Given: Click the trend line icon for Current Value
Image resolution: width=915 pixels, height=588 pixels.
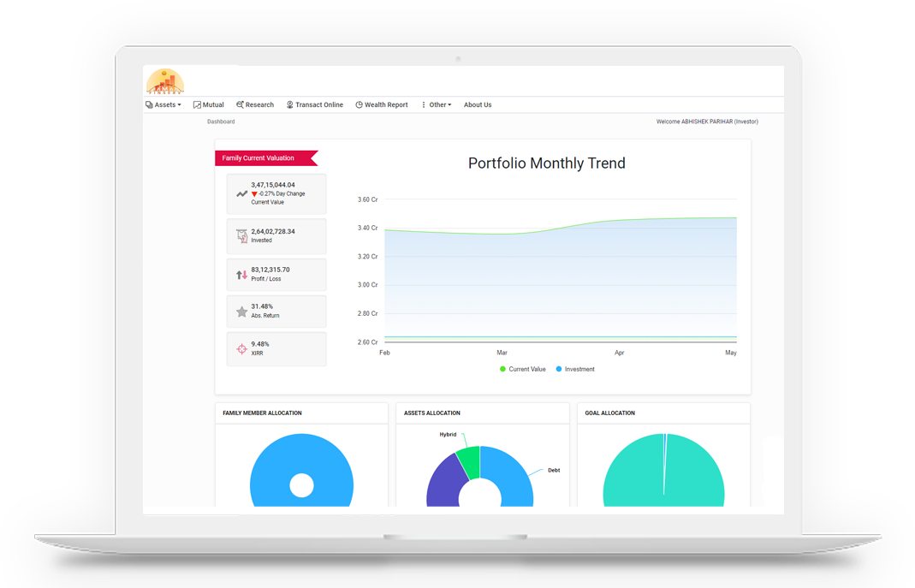Looking at the screenshot, I should point(241,193).
